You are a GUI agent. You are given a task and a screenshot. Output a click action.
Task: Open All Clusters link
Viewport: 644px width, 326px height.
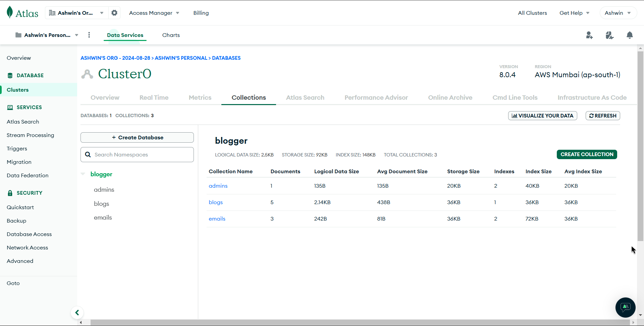(x=532, y=13)
